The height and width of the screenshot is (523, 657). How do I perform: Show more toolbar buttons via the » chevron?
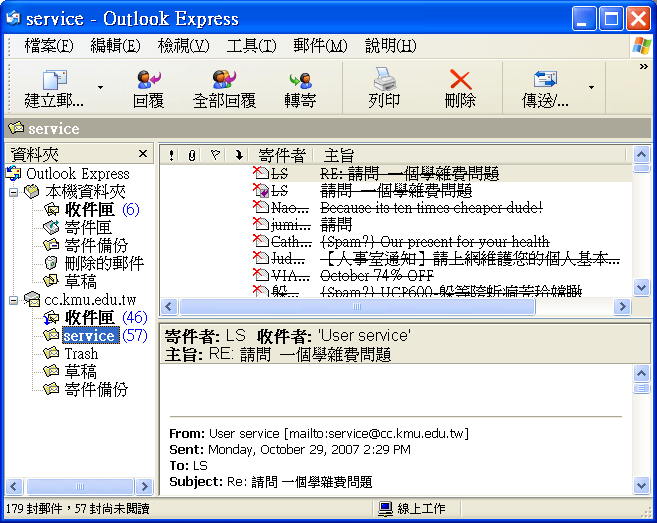click(x=643, y=67)
